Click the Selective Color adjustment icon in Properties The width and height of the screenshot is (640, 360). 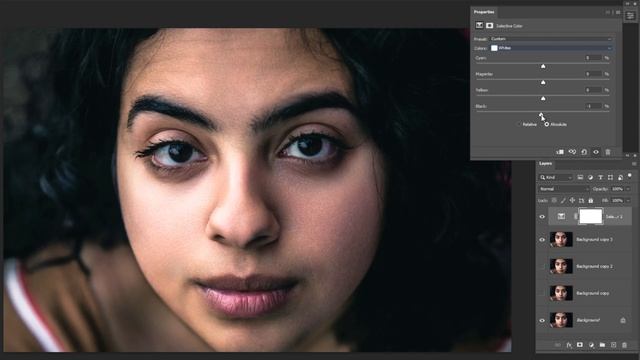(479, 25)
